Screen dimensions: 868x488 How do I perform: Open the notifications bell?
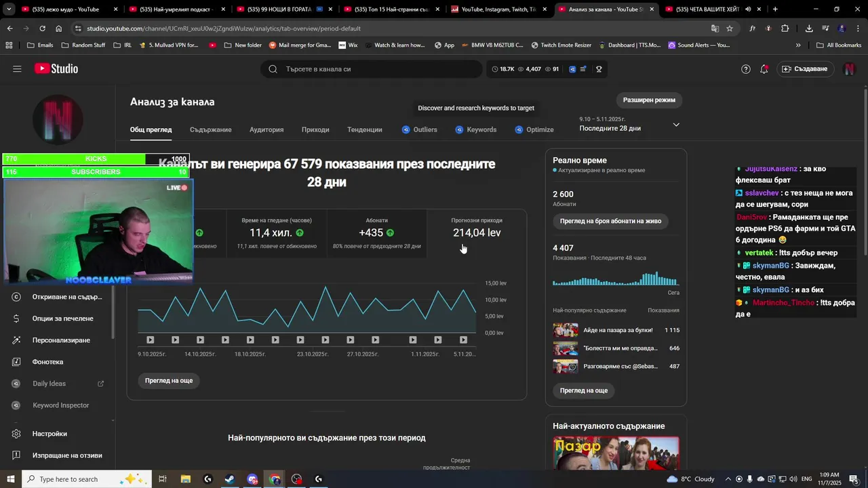point(764,69)
